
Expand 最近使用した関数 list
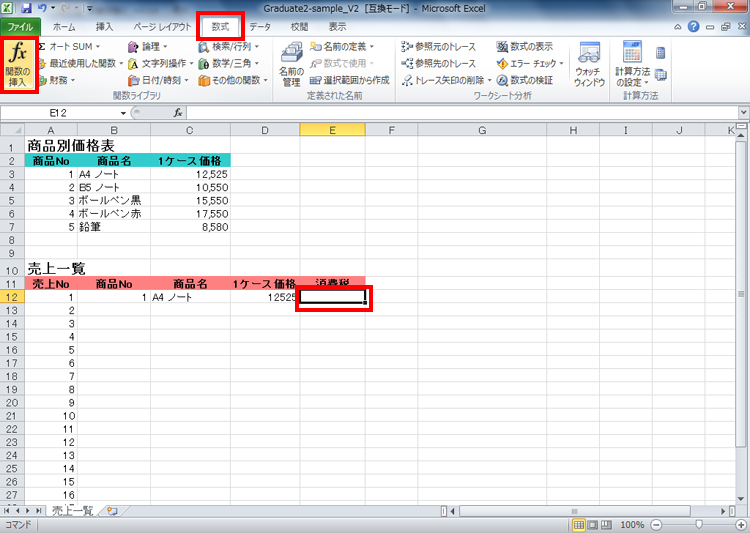click(x=81, y=63)
